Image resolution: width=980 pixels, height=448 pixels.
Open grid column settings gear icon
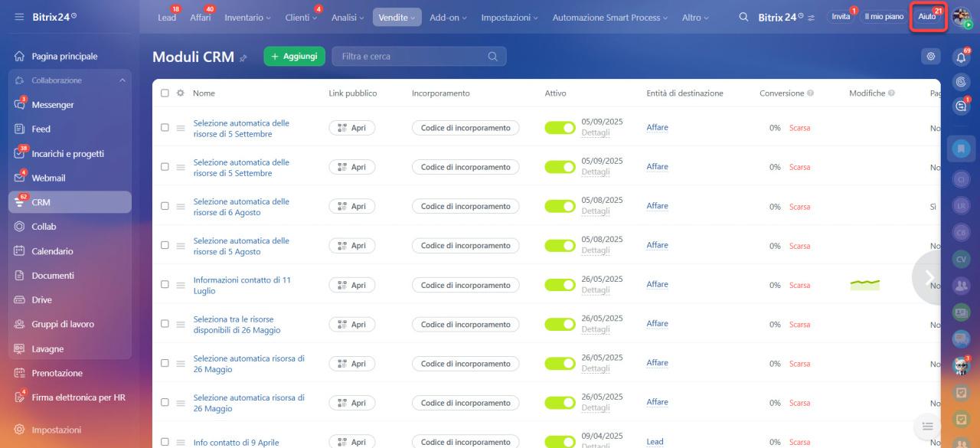[x=180, y=93]
